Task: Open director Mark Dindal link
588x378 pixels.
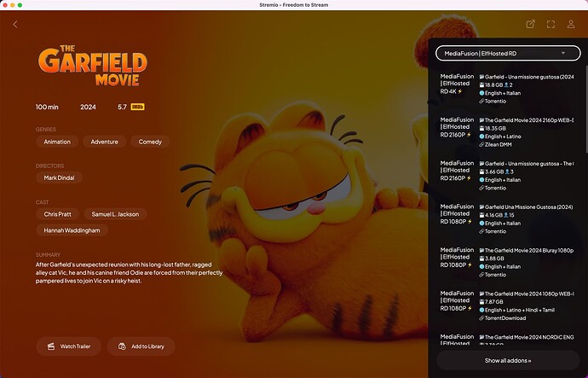Action: coord(60,178)
